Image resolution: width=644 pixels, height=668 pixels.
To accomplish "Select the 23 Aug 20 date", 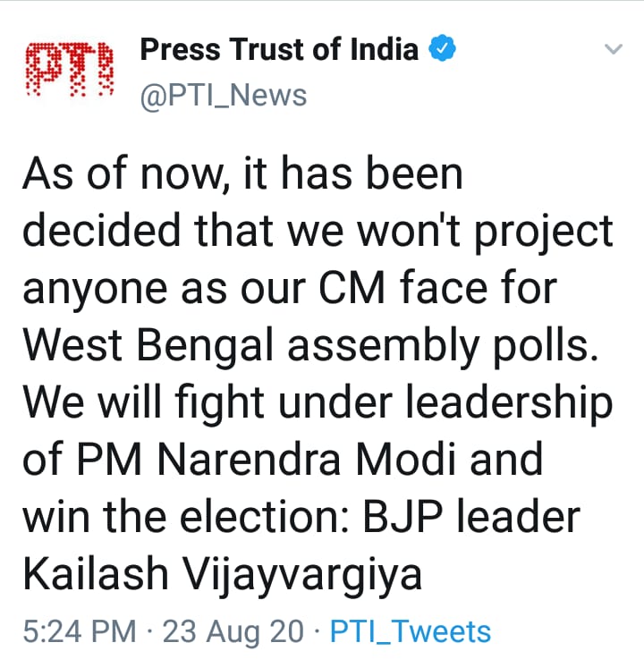I will [235, 631].
